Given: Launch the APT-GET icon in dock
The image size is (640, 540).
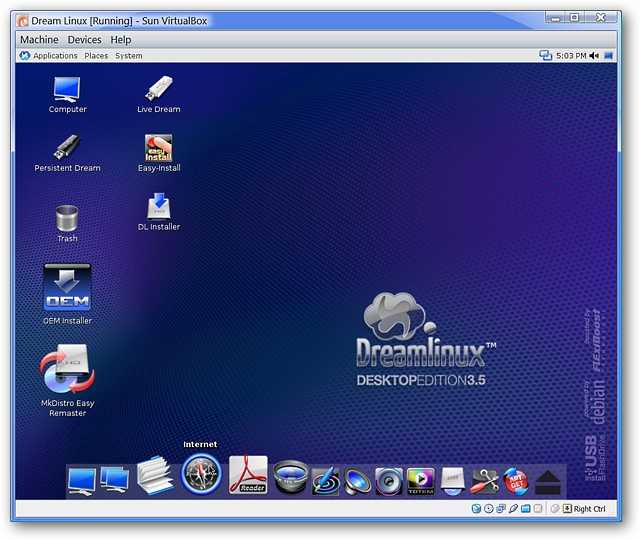Looking at the screenshot, I should [x=516, y=482].
